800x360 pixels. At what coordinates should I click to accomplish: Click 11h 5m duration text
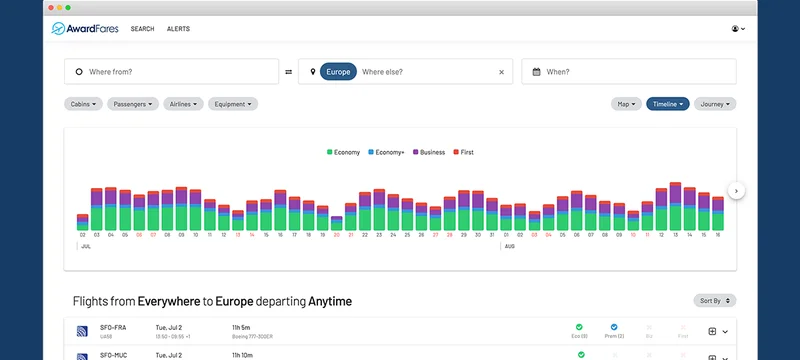point(241,327)
